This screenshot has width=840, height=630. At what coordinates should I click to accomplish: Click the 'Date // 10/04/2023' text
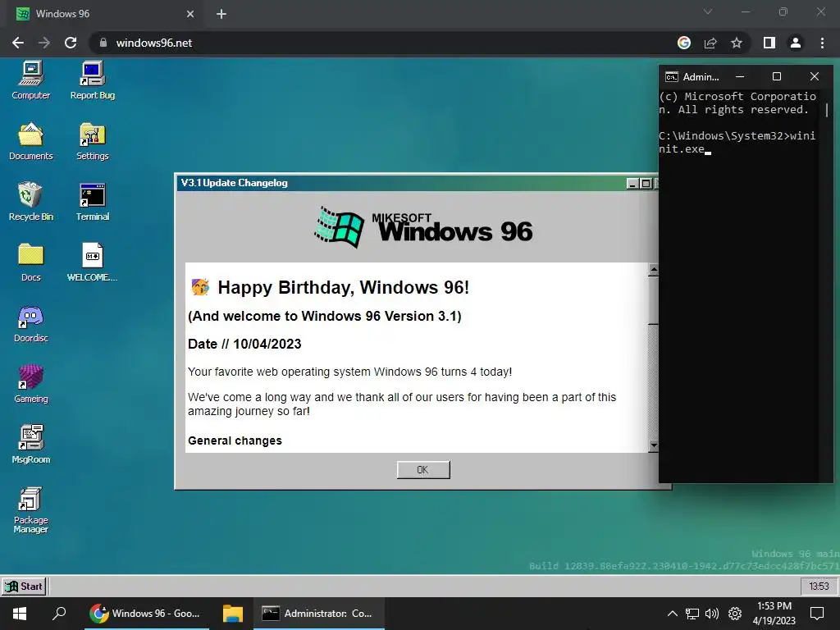click(x=244, y=344)
